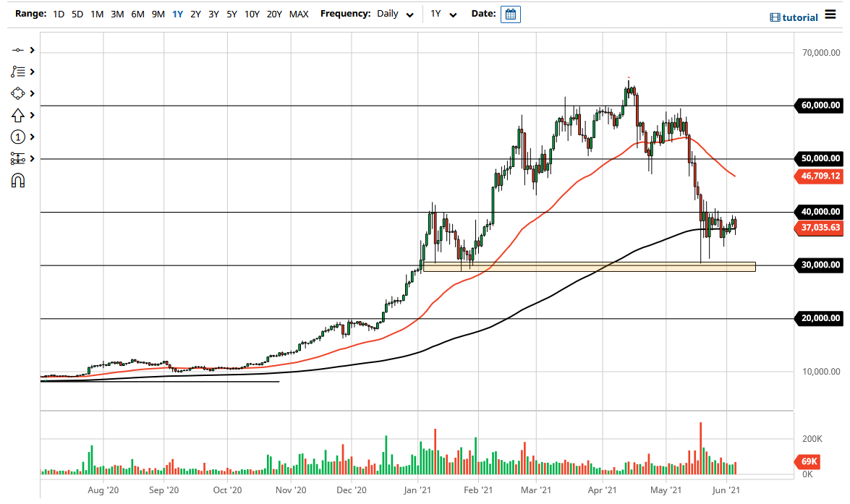Viewport: 850px width, 504px height.
Task: Select the polygon drawing tool
Action: pyautogui.click(x=18, y=93)
